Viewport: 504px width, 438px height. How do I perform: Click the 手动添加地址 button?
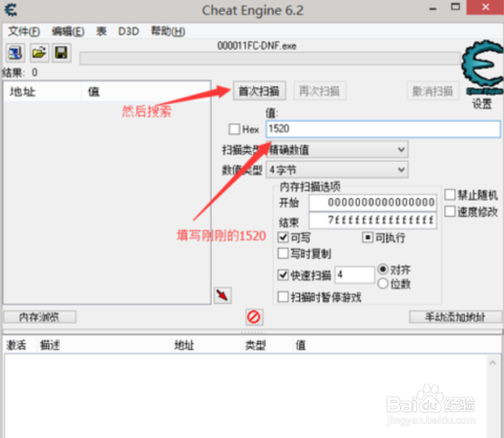(x=455, y=317)
